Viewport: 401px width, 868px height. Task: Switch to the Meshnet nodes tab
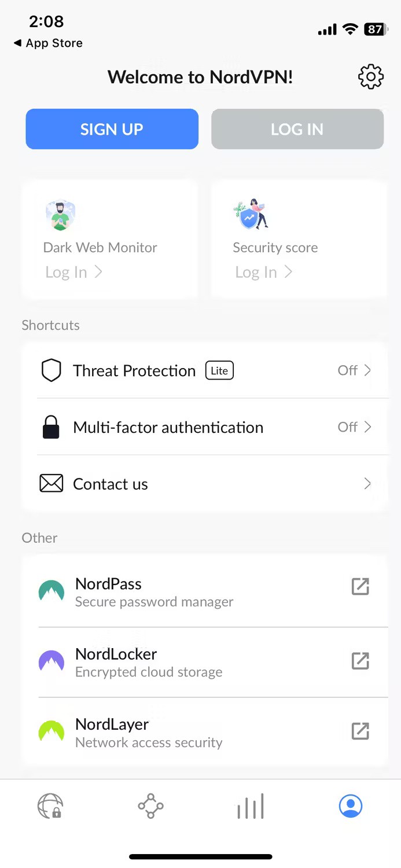click(x=150, y=806)
